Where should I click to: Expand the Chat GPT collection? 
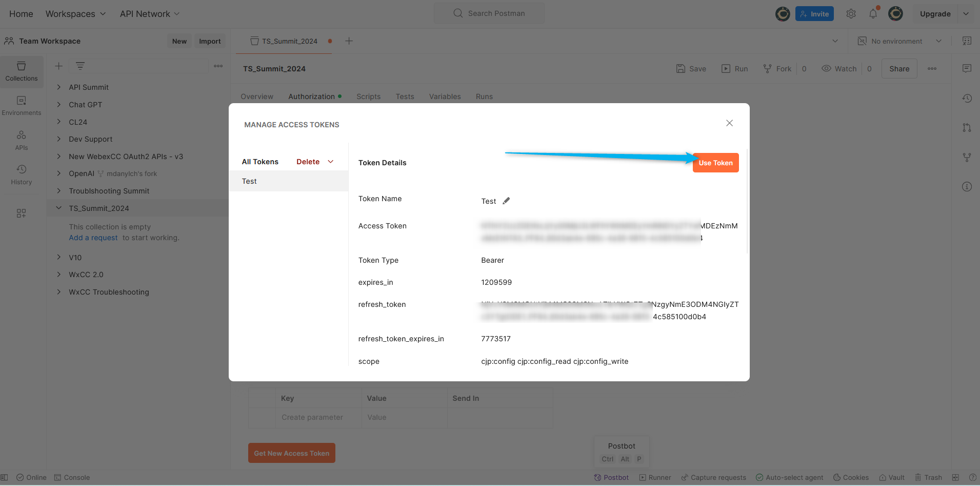59,105
